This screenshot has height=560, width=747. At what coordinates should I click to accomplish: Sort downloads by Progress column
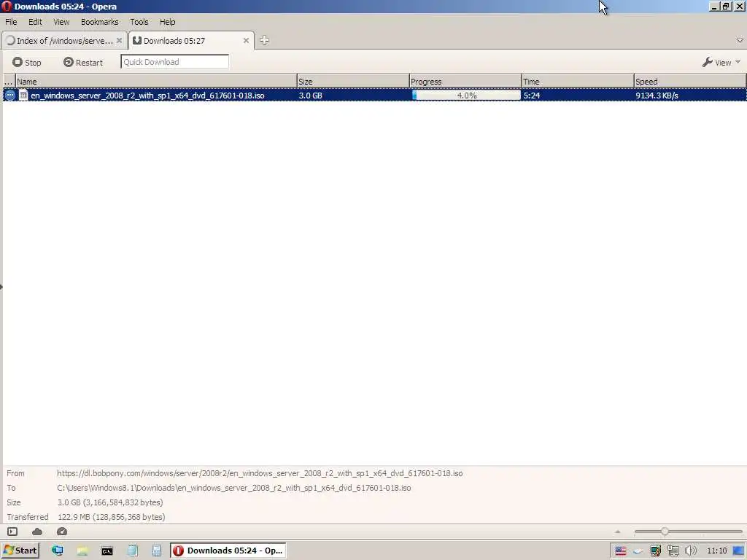tap(465, 82)
